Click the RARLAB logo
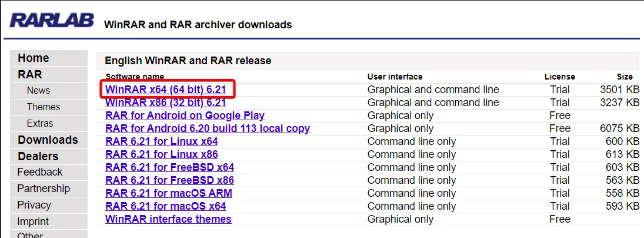644x238 pixels. coord(52,20)
